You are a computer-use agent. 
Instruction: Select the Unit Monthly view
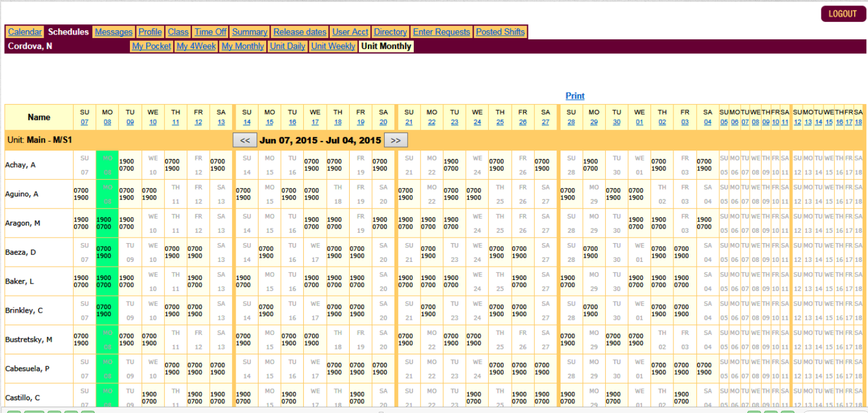click(386, 46)
